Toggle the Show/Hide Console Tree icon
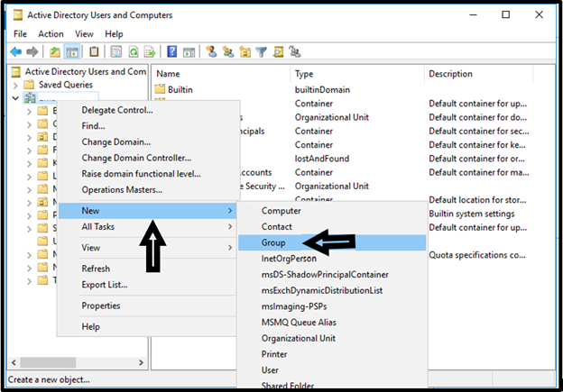Screen dimensions: 563x392 click(x=72, y=52)
